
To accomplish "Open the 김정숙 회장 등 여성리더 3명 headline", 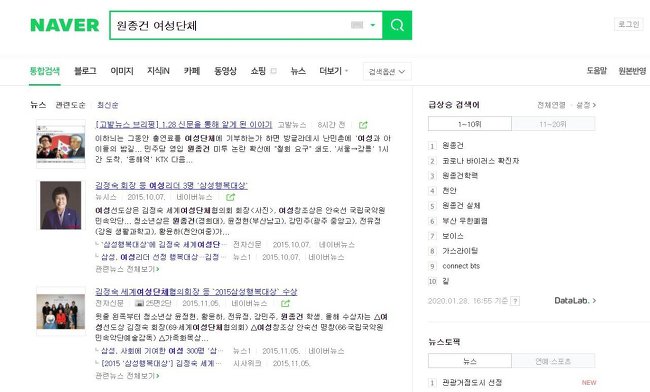I will (x=171, y=185).
